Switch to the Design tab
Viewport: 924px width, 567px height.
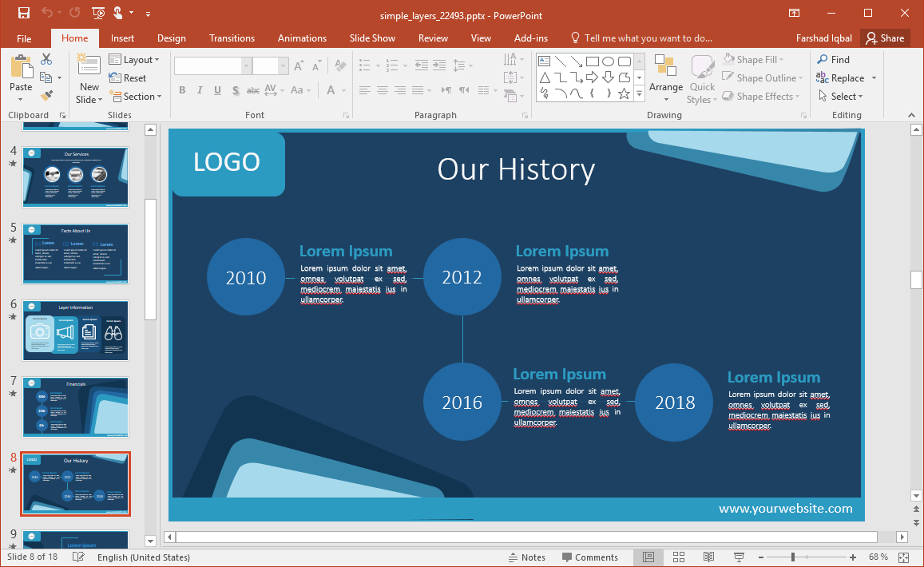click(x=171, y=38)
